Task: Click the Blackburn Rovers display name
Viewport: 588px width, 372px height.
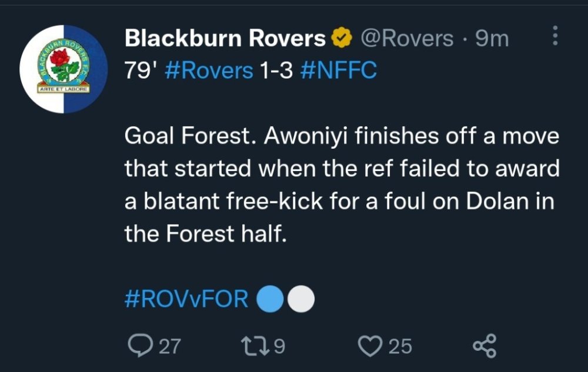Action: click(x=225, y=39)
